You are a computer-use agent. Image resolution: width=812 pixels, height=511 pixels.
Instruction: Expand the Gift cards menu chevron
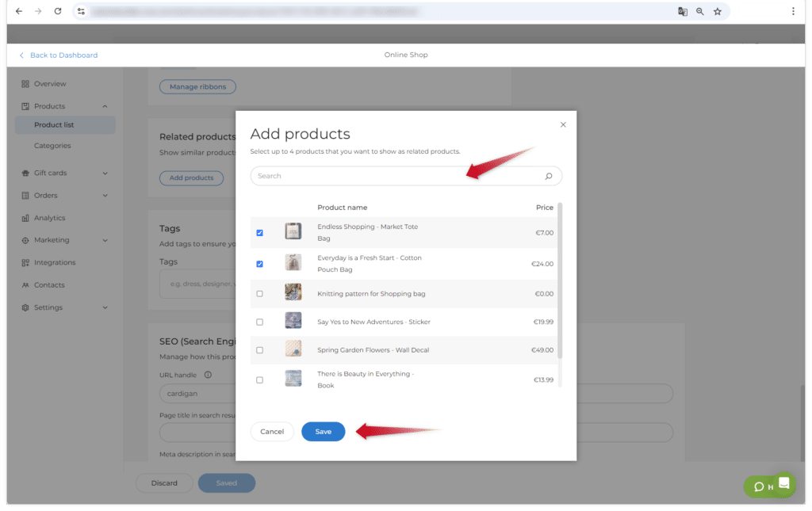105,174
